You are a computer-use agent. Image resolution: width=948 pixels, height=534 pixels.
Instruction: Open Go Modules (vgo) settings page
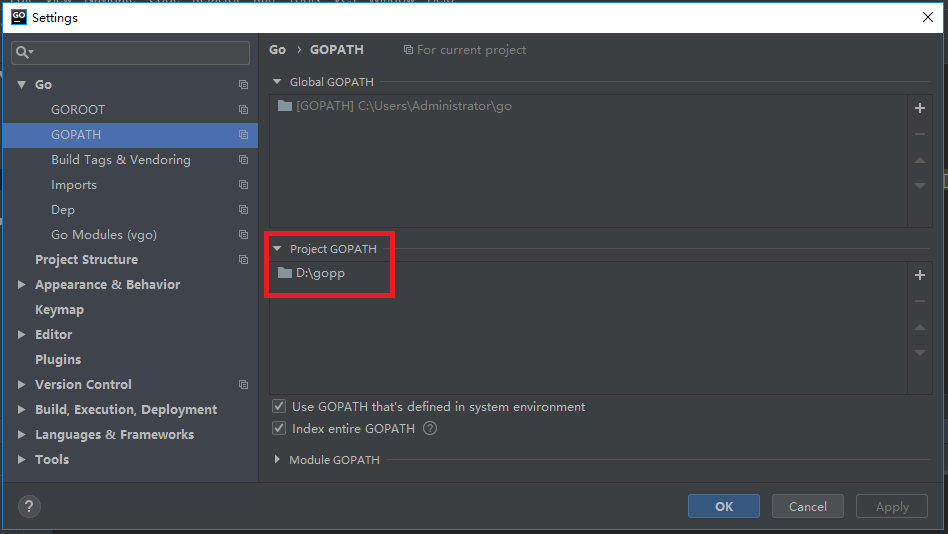(x=104, y=235)
